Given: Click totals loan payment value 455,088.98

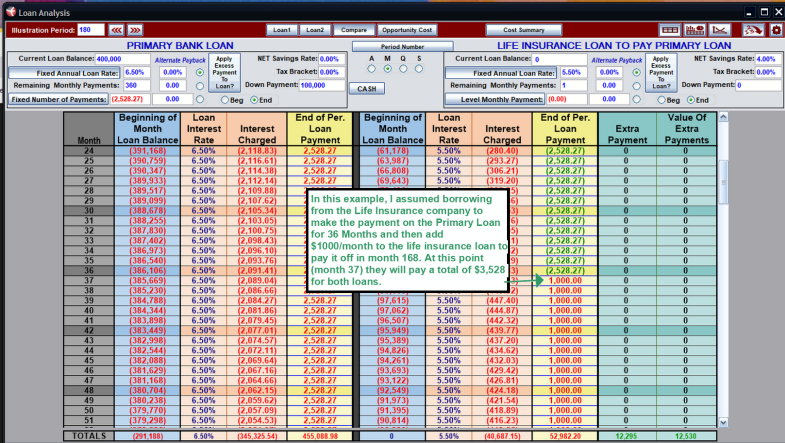Looking at the screenshot, I should pyautogui.click(x=320, y=436).
